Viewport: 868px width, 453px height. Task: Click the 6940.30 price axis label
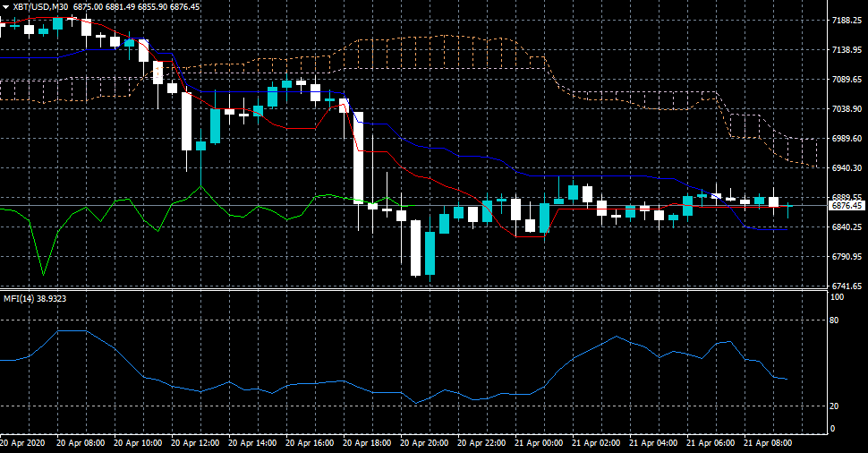click(x=847, y=167)
